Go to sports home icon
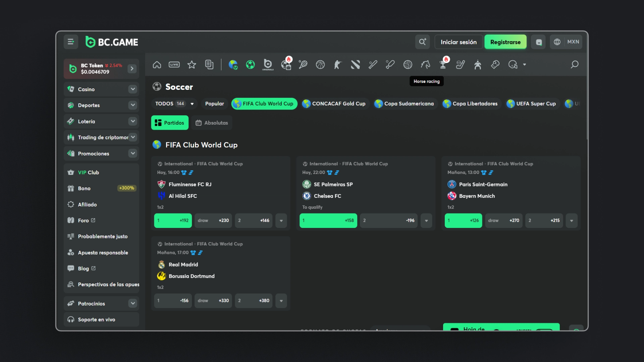 click(157, 64)
